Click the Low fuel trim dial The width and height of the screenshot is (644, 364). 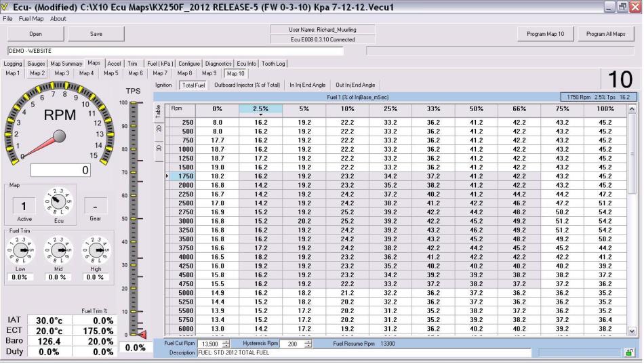(20, 250)
